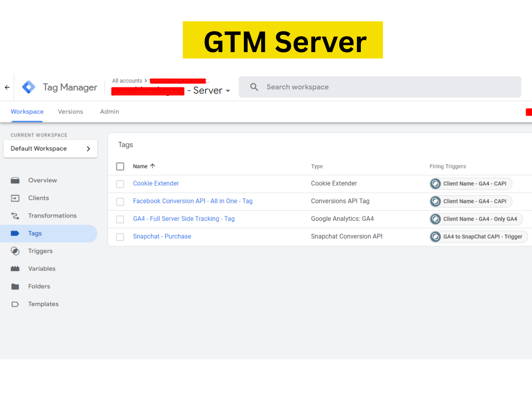
Task: Open Variables sidebar icon
Action: click(x=15, y=269)
